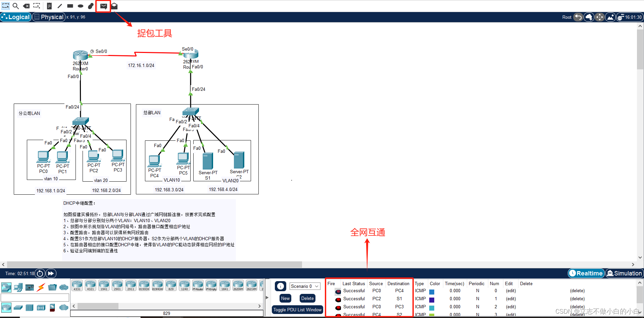Image resolution: width=644 pixels, height=318 pixels.
Task: Click blue color swatch of PC0-PC4 row
Action: click(x=432, y=292)
